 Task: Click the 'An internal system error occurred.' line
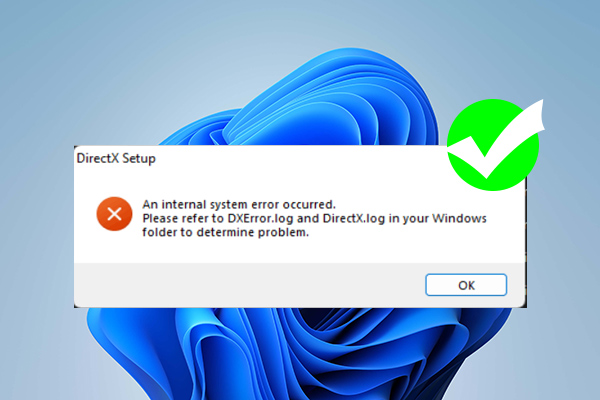[x=239, y=204]
